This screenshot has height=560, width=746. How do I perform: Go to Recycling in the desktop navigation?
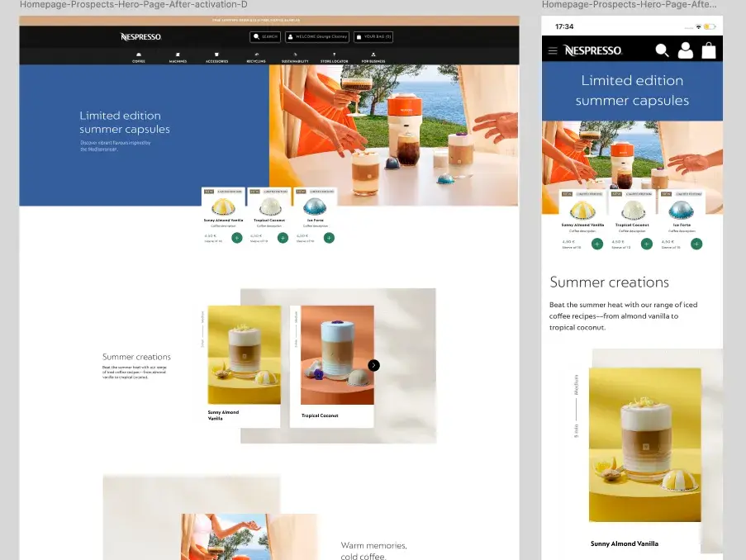click(256, 57)
